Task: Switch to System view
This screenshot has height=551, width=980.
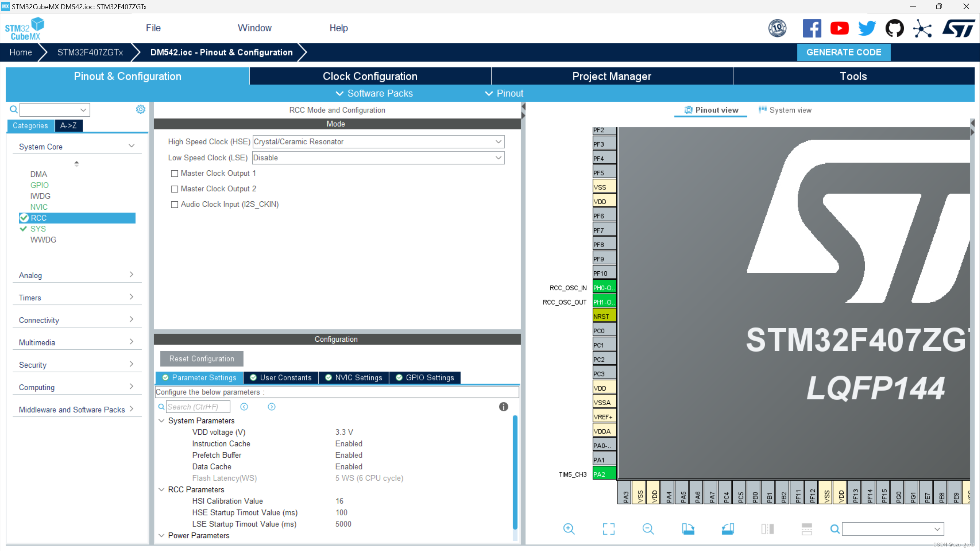Action: pyautogui.click(x=785, y=110)
